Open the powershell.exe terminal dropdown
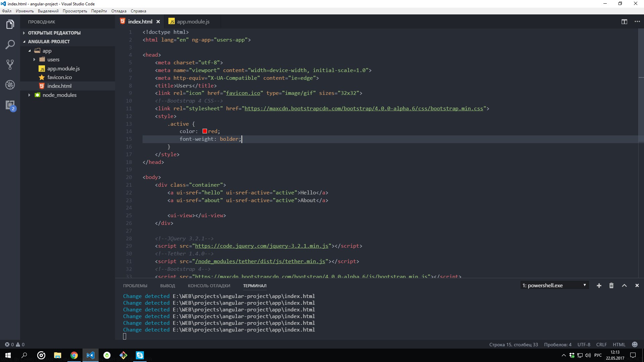This screenshot has width=644, height=362. [554, 286]
